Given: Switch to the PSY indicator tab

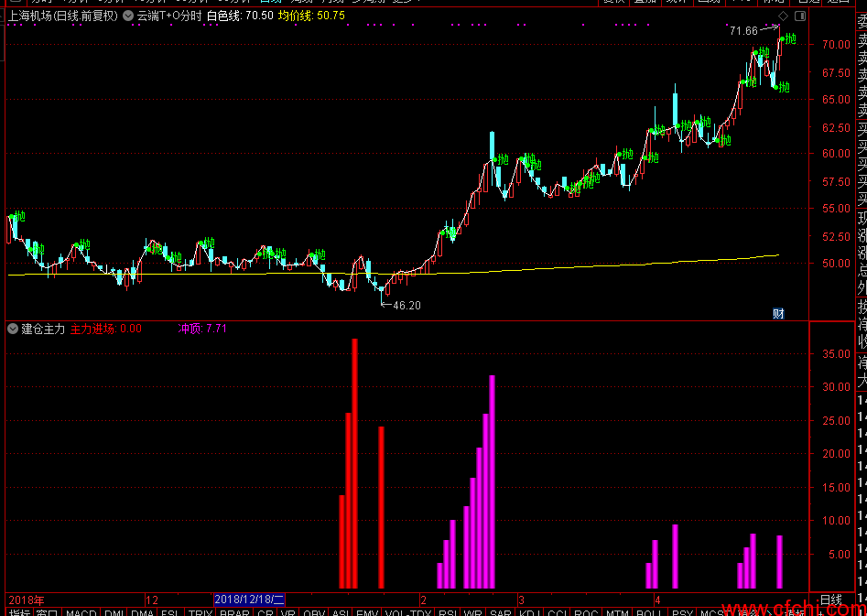Looking at the screenshot, I should tap(682, 612).
